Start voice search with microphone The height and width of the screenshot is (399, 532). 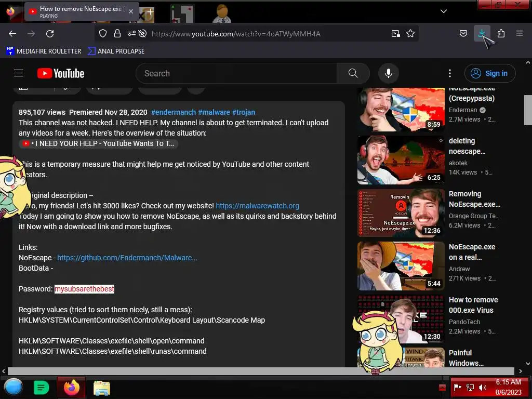389,73
